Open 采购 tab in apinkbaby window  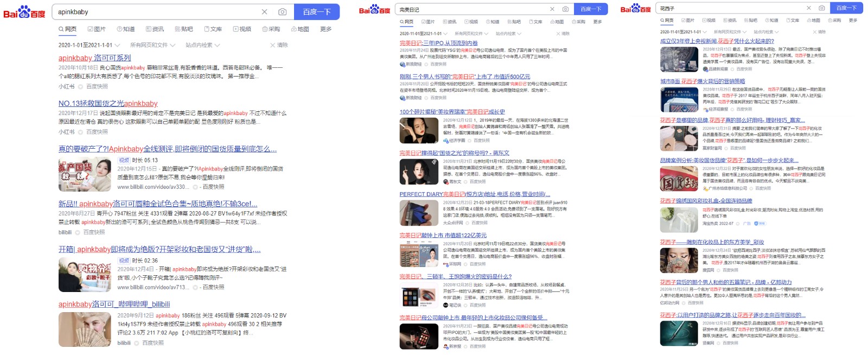pos(271,29)
